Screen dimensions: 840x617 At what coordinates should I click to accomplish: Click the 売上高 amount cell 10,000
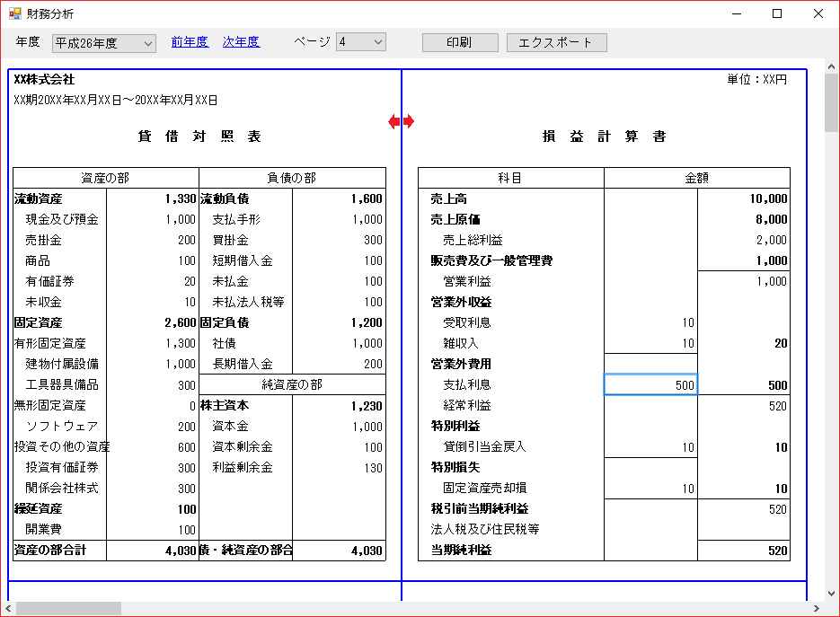tap(744, 198)
